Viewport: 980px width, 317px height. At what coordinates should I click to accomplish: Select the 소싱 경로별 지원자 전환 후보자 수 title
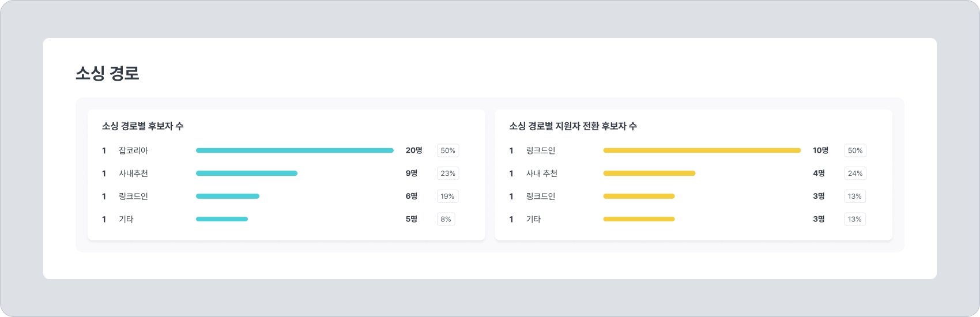[572, 126]
